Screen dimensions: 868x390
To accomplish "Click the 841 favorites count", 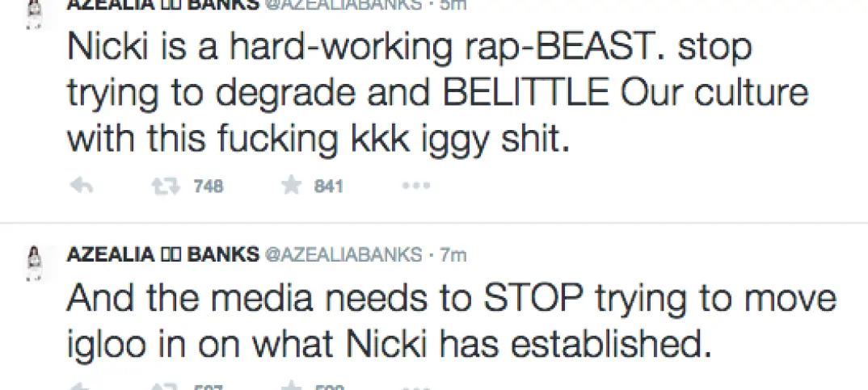I will (x=329, y=187).
